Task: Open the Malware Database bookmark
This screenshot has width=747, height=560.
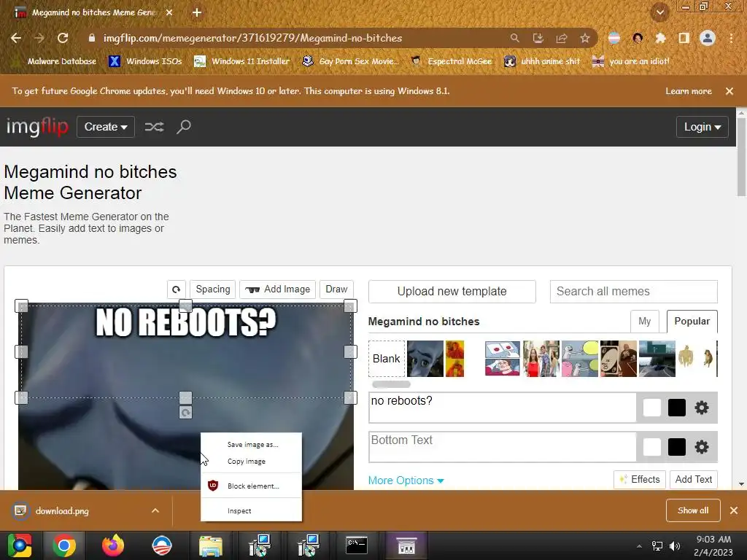Action: click(x=55, y=61)
